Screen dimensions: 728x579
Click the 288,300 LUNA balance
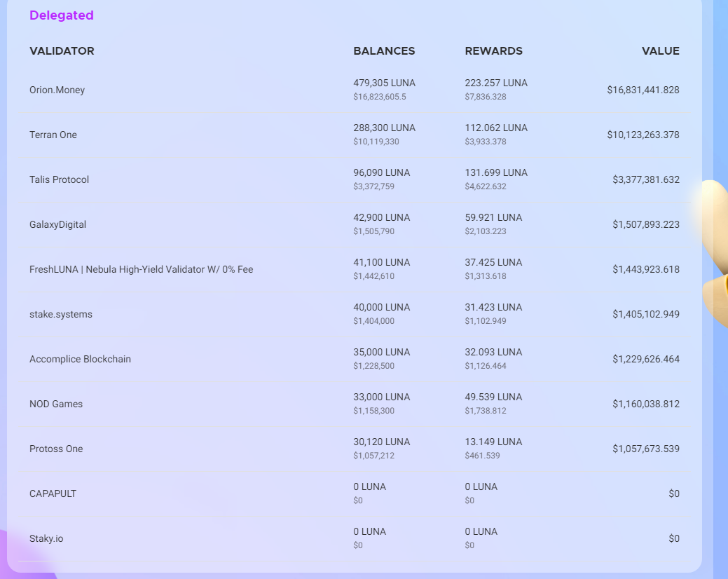384,128
